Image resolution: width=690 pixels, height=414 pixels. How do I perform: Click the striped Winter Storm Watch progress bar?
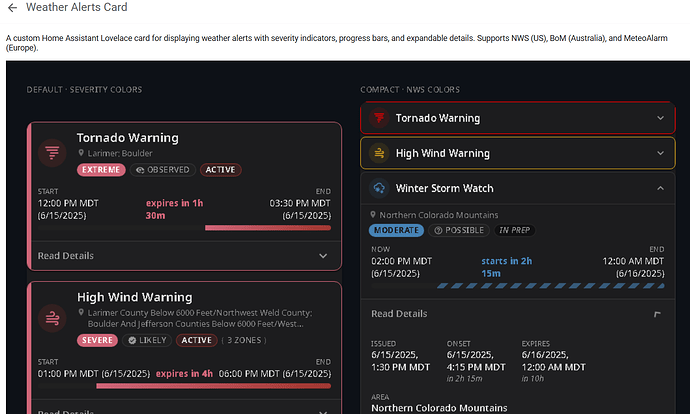[x=518, y=286]
